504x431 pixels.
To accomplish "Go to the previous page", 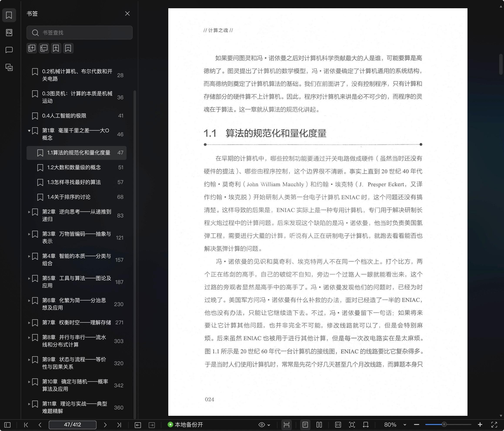I will point(40,425).
